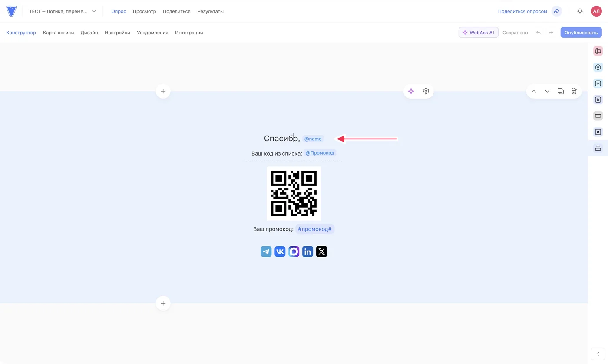Click the Telegram share icon
This screenshot has height=364, width=608.
[x=266, y=251]
